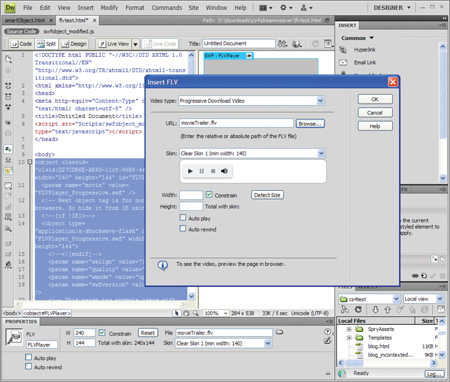Click the Extend Dreamweaver gear icon
The image size is (450, 382).
pos(286,7)
